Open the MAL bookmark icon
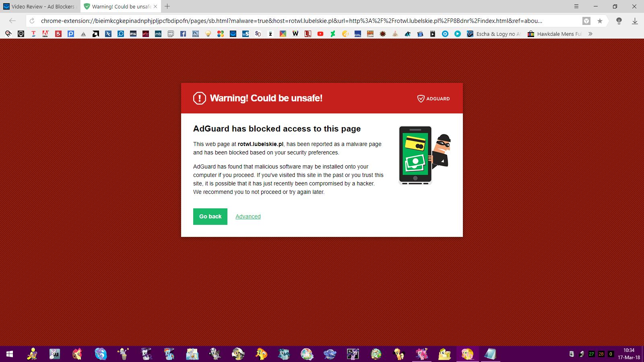This screenshot has width=644, height=362. pos(358,34)
